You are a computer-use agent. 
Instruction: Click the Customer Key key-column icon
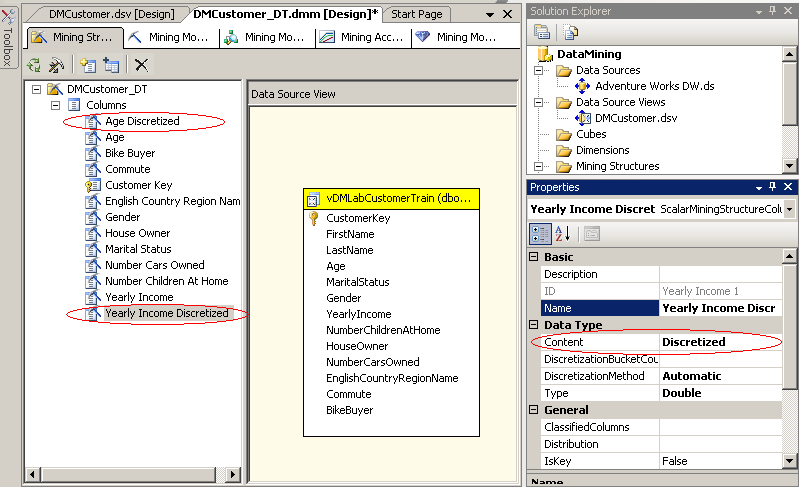coord(92,185)
